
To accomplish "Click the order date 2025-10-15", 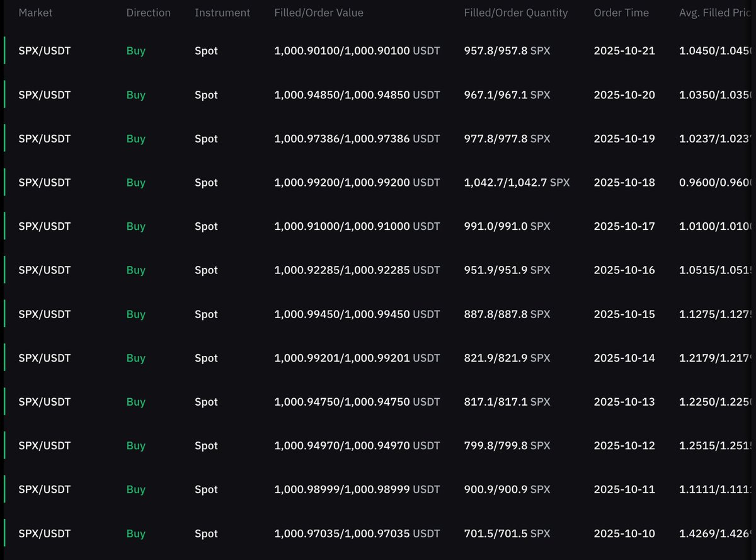I will click(x=624, y=314).
